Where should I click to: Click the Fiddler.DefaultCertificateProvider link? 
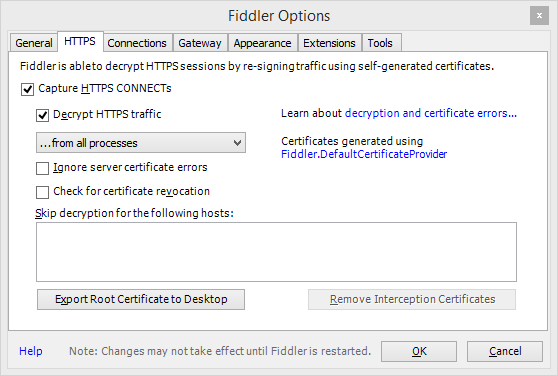pyautogui.click(x=364, y=154)
